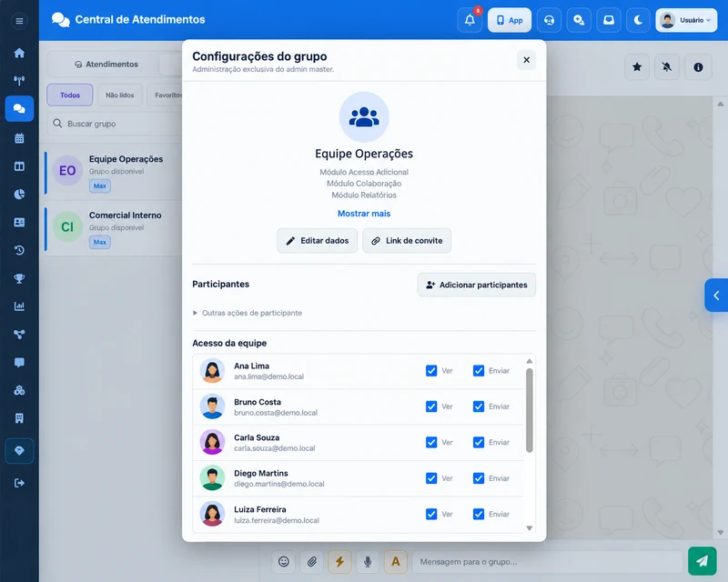Screen dimensions: 728x582
Task: Uncheck Ver for Ana Lima
Action: click(x=431, y=370)
